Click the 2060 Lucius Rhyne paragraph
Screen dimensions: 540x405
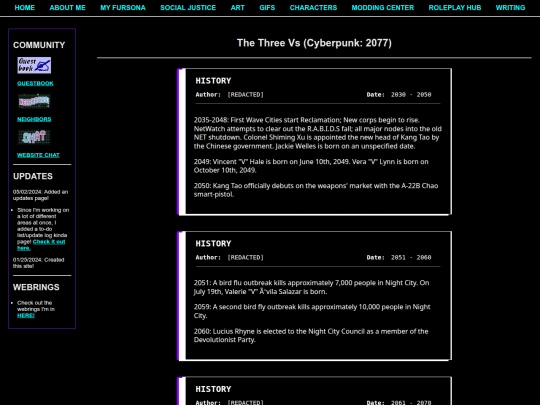[311, 335]
